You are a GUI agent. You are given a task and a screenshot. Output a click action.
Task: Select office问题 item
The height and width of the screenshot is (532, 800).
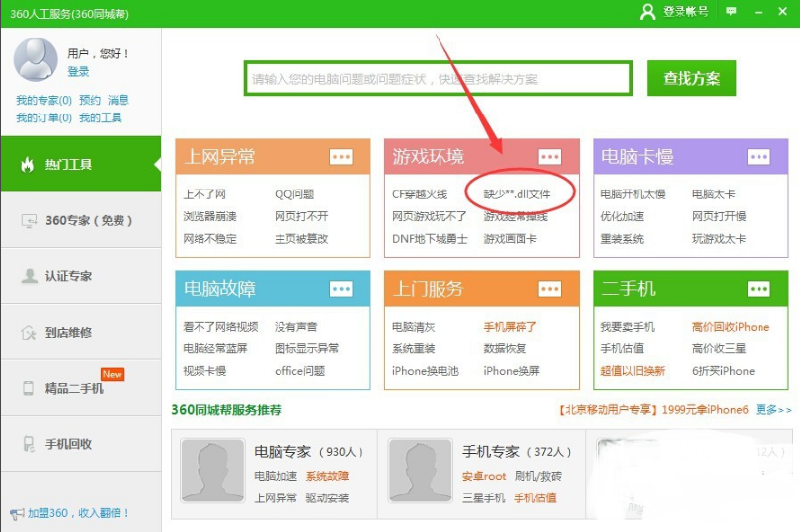pyautogui.click(x=299, y=371)
